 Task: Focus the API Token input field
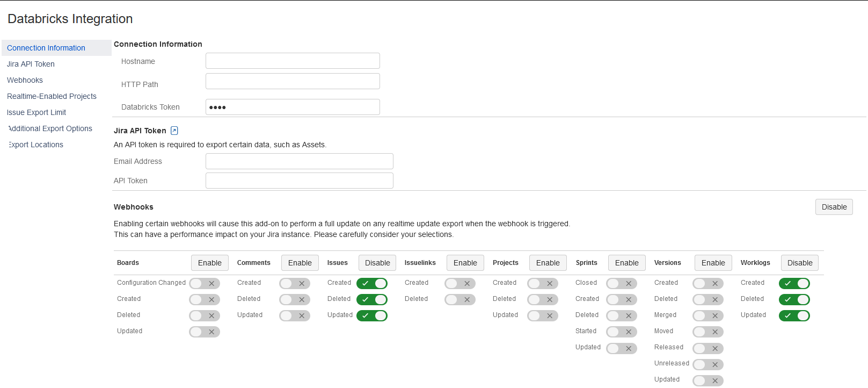[x=300, y=181]
